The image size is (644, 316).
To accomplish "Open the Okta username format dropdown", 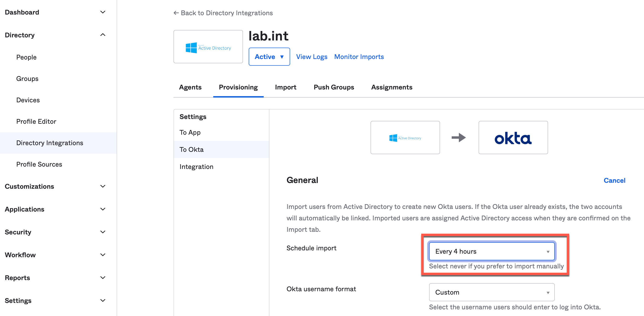I will coord(491,292).
